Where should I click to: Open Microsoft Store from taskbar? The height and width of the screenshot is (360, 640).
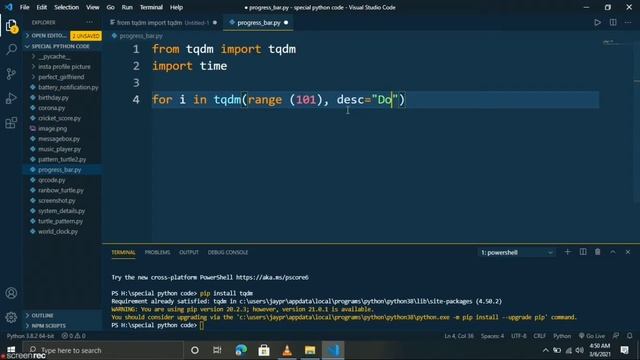[264, 350]
